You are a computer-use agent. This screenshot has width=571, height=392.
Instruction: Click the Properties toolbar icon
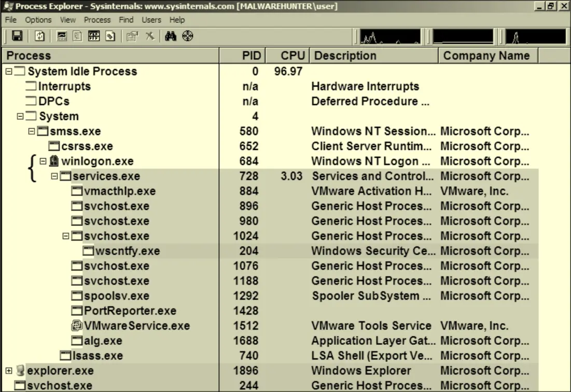[132, 36]
